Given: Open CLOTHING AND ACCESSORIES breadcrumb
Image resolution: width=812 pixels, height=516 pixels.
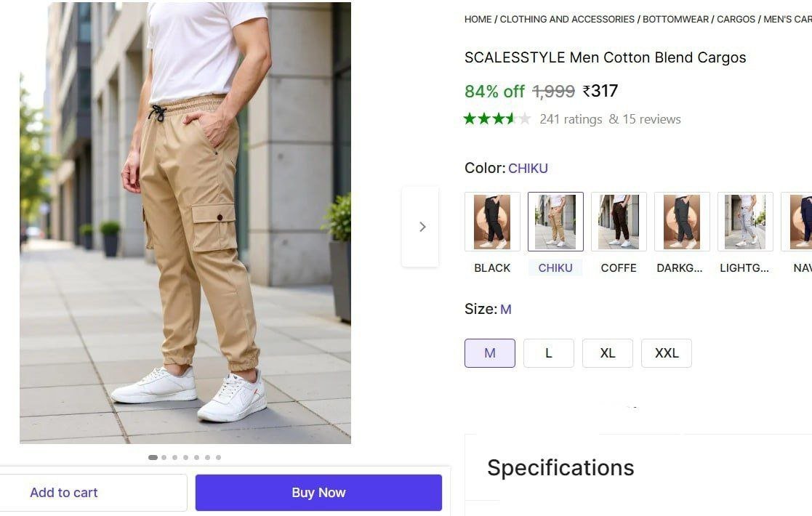Looking at the screenshot, I should (567, 20).
